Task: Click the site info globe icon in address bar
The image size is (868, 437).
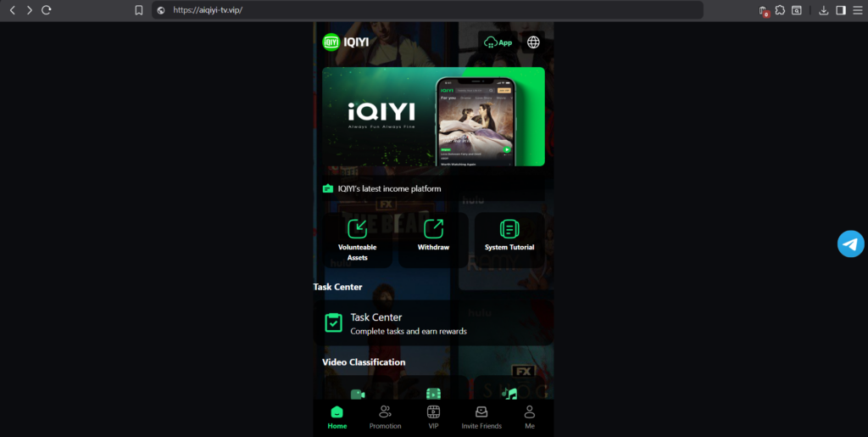Action: [161, 10]
